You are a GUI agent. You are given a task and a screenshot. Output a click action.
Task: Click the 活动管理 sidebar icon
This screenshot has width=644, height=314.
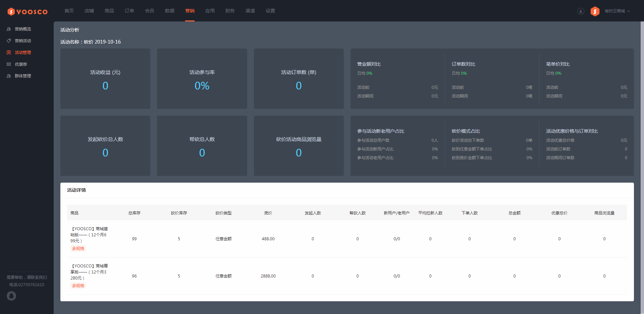(9, 53)
